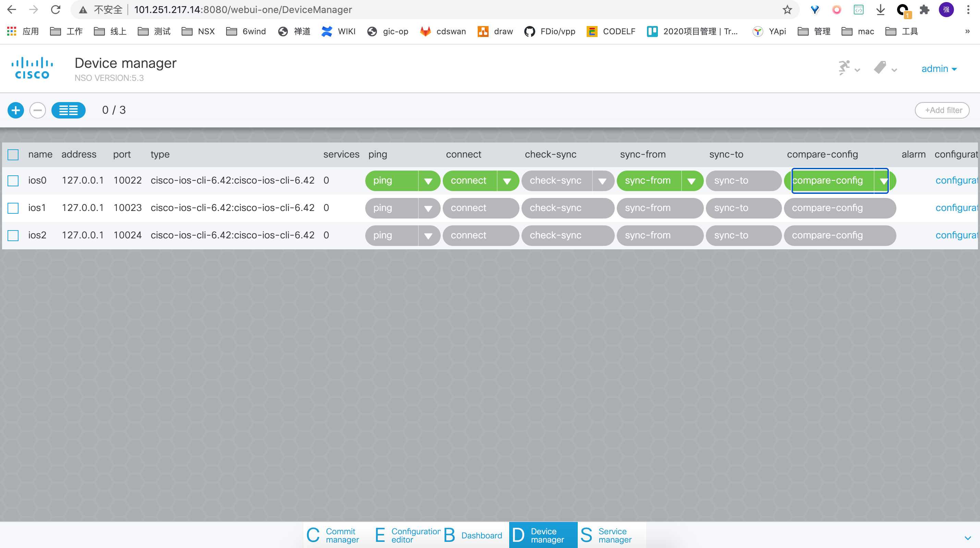Switch to Service manager tab
980x548 pixels.
[612, 535]
